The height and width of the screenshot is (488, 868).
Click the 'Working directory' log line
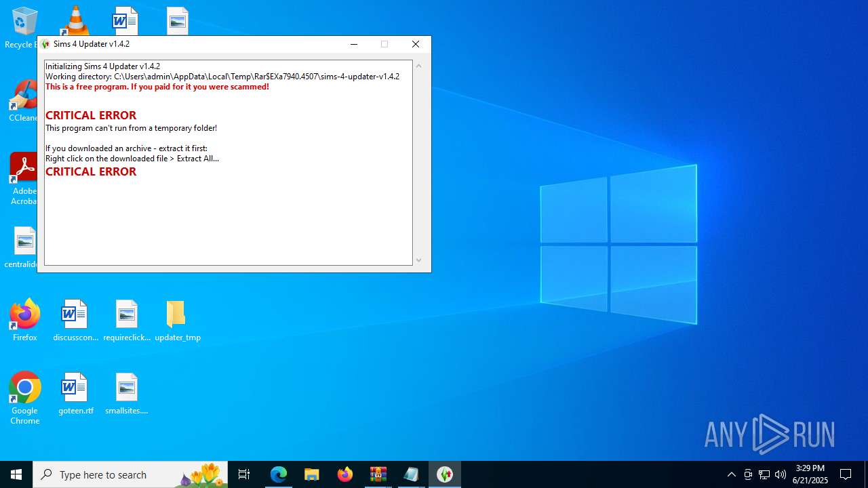[222, 77]
